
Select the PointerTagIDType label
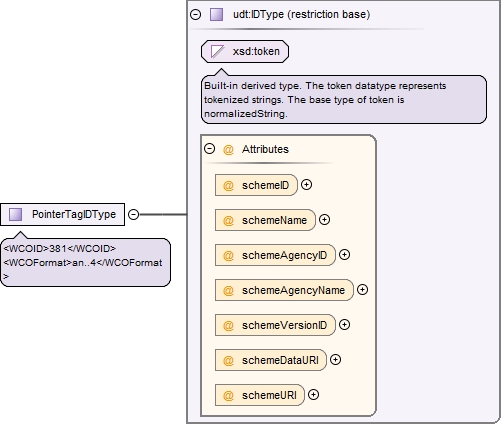74,214
